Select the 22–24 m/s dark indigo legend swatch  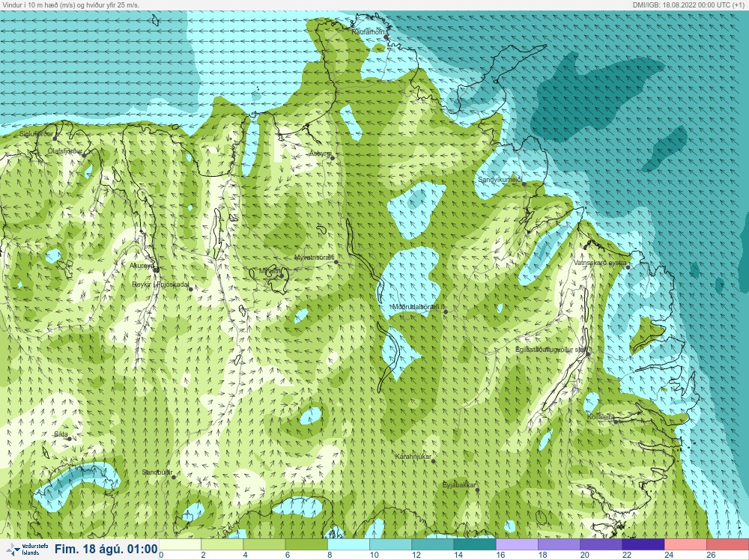point(643,544)
